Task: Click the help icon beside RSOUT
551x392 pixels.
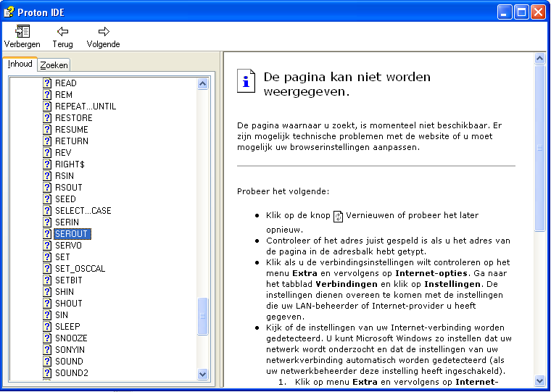Action: point(47,188)
